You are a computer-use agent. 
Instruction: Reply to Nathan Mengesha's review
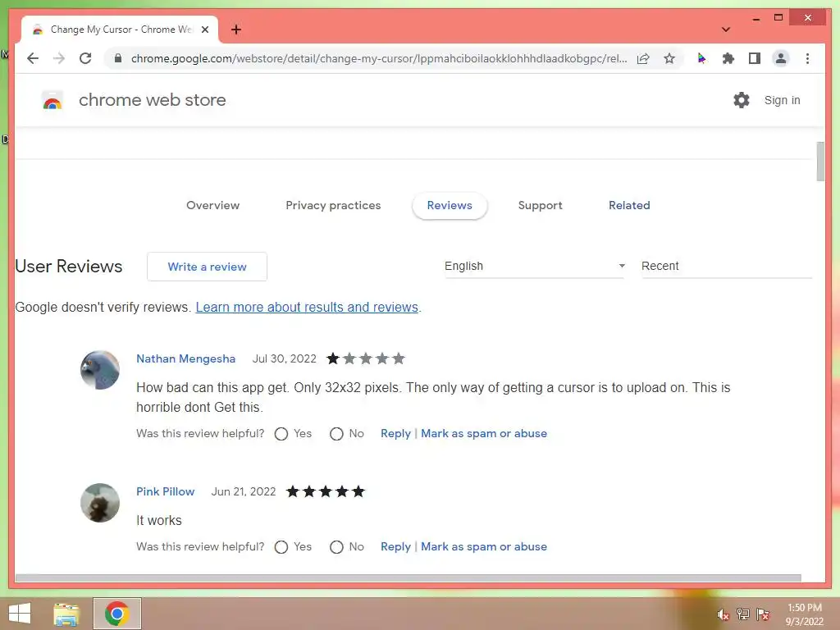click(x=395, y=433)
